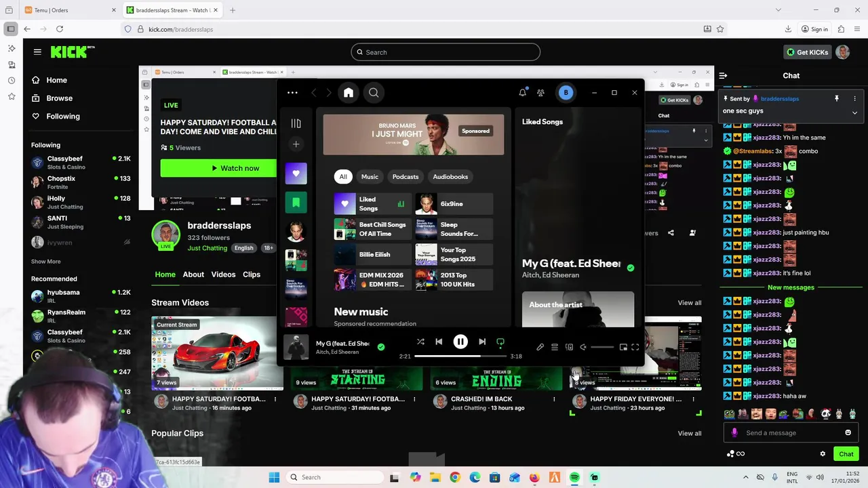Open Spotify notifications bell
The width and height of the screenshot is (868, 488).
point(523,93)
